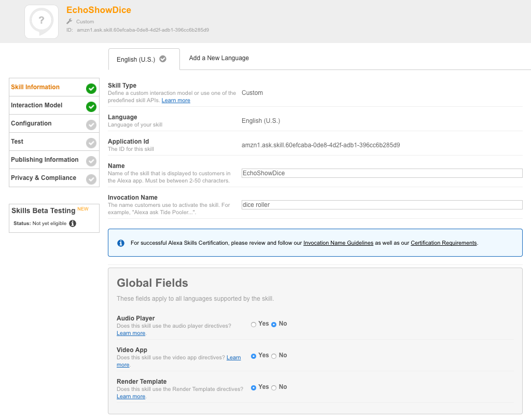Open Privacy & Compliance section
The image size is (531, 420).
pyautogui.click(x=54, y=178)
